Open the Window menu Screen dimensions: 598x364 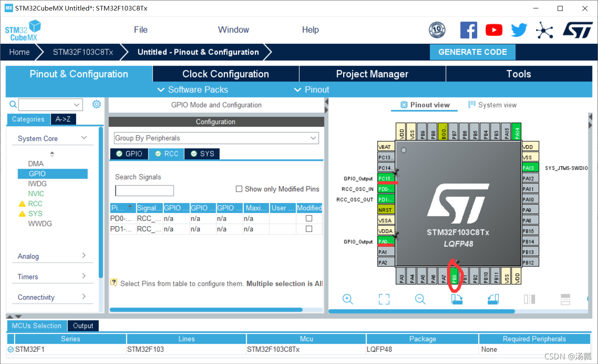233,30
